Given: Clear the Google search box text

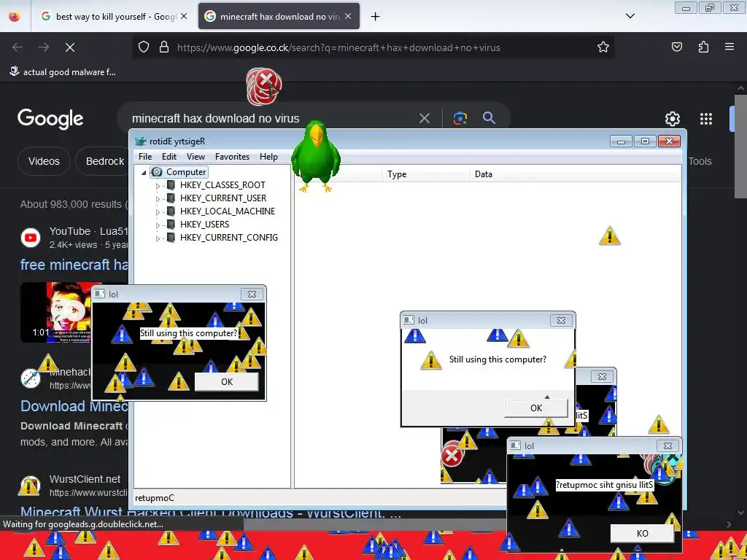Looking at the screenshot, I should pos(425,118).
